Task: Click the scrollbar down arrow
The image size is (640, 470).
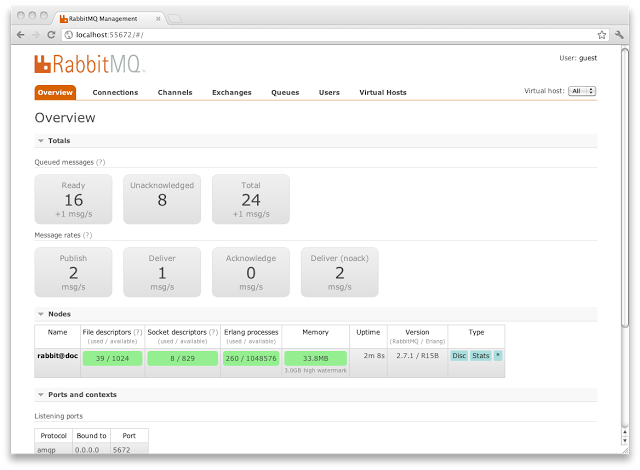Action: coord(625,441)
